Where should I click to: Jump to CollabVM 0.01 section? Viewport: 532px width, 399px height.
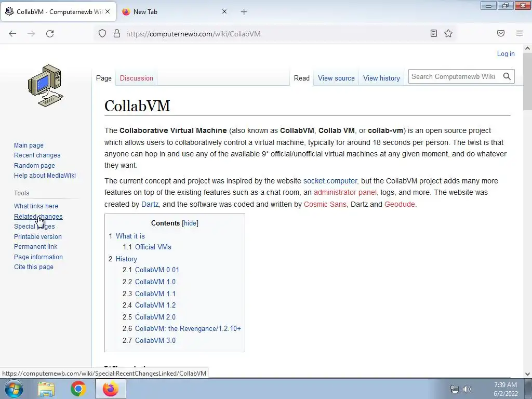pyautogui.click(x=157, y=270)
